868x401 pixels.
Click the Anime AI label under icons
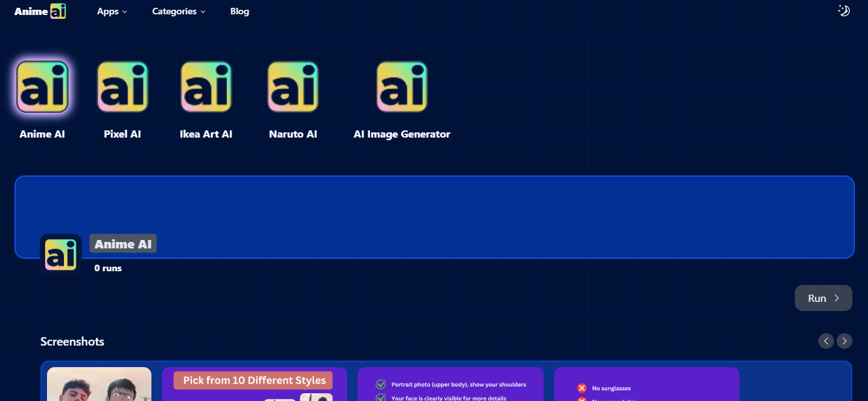[42, 134]
